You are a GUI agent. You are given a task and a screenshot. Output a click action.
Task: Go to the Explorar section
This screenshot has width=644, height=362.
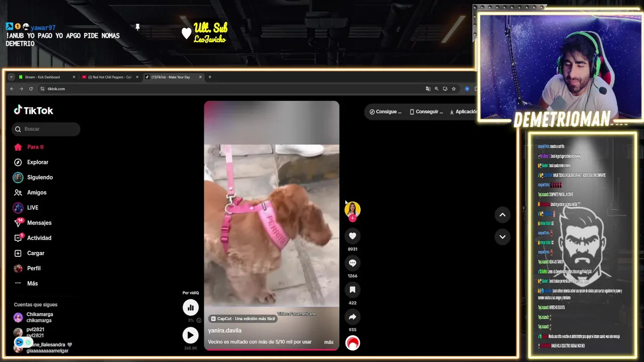click(x=38, y=162)
